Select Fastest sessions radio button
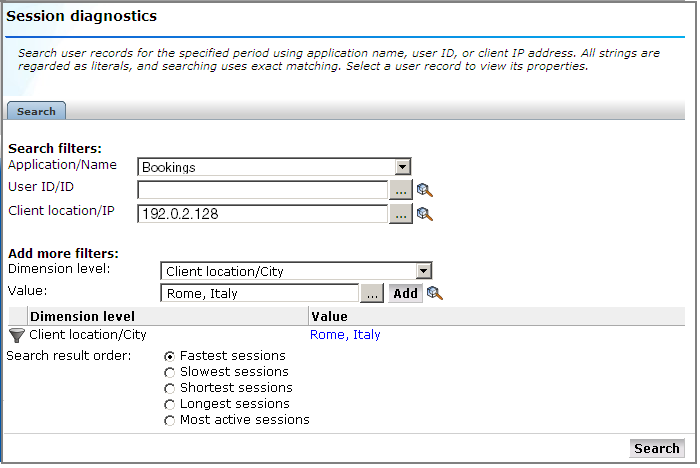This screenshot has width=700, height=468. (169, 356)
